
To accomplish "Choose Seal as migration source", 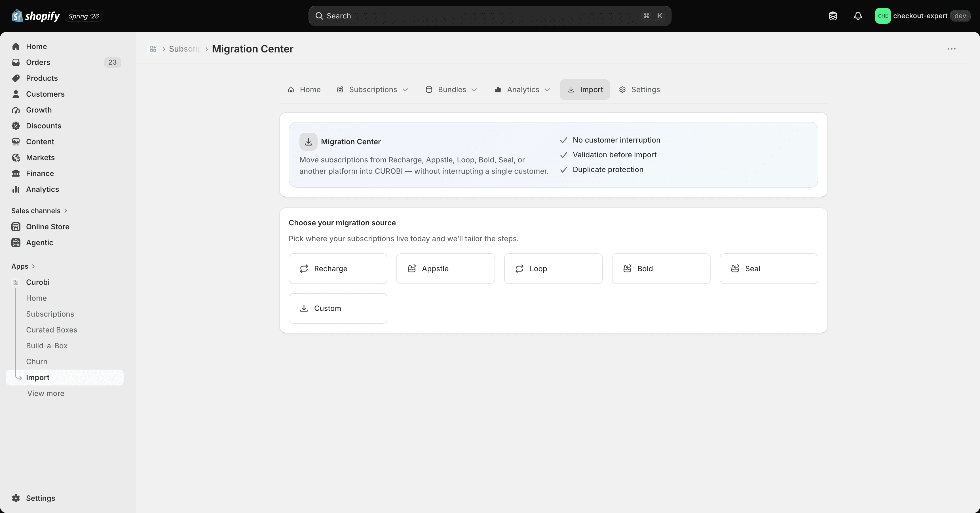I will pos(768,269).
